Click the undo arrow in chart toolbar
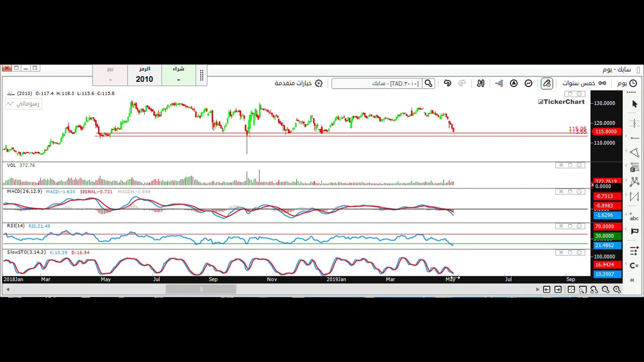 pos(447,83)
